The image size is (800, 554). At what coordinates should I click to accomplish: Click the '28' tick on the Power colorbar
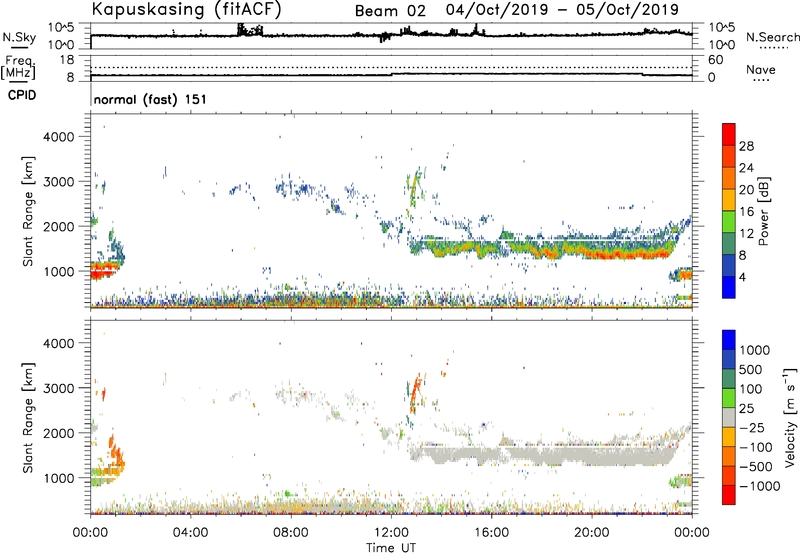(746, 146)
